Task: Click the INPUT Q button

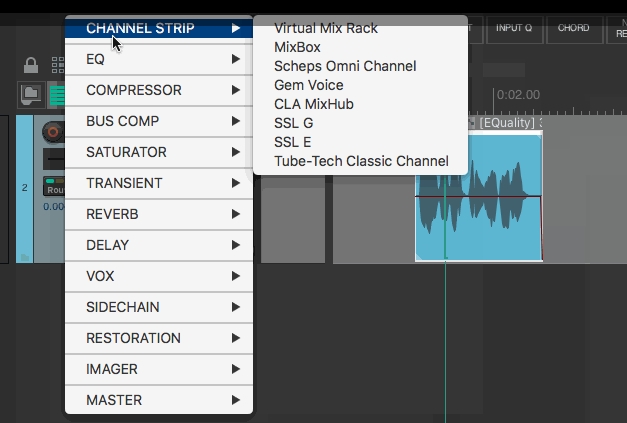Action: click(x=514, y=28)
